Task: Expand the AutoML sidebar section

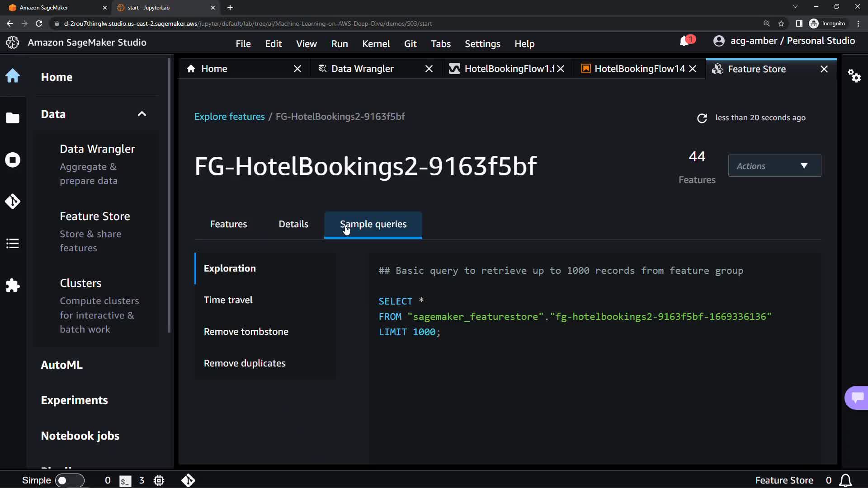Action: pyautogui.click(x=62, y=365)
